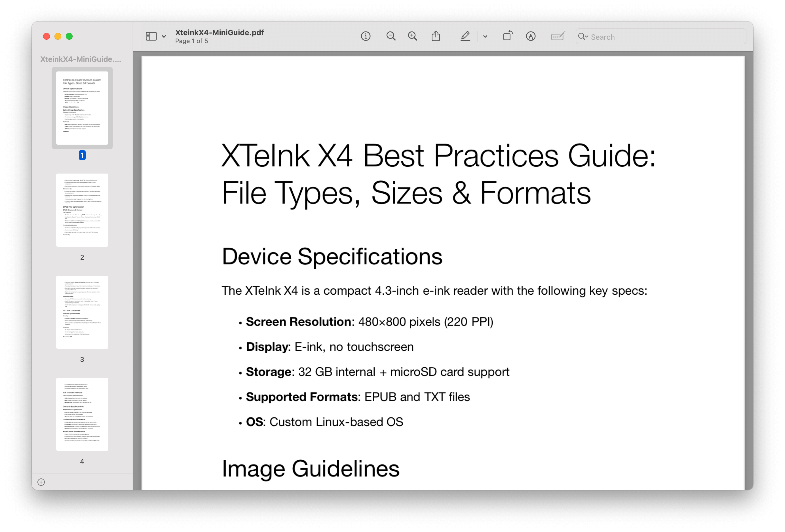Click the add page plus button

[x=41, y=482]
